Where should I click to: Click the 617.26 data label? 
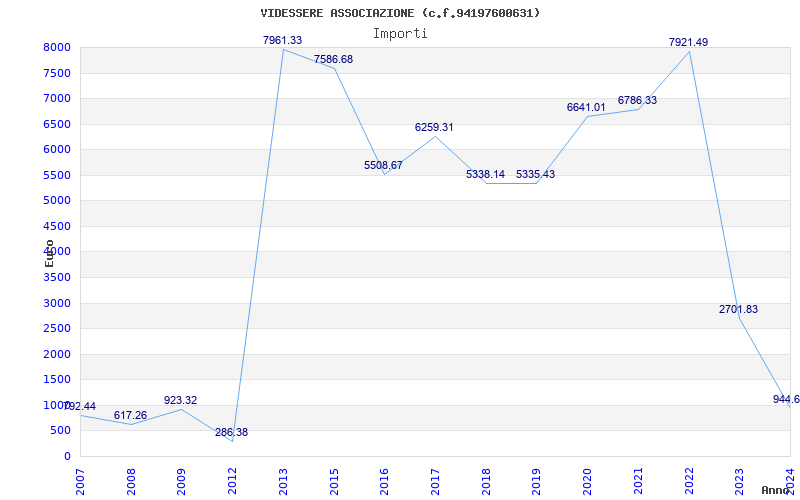[x=130, y=416]
